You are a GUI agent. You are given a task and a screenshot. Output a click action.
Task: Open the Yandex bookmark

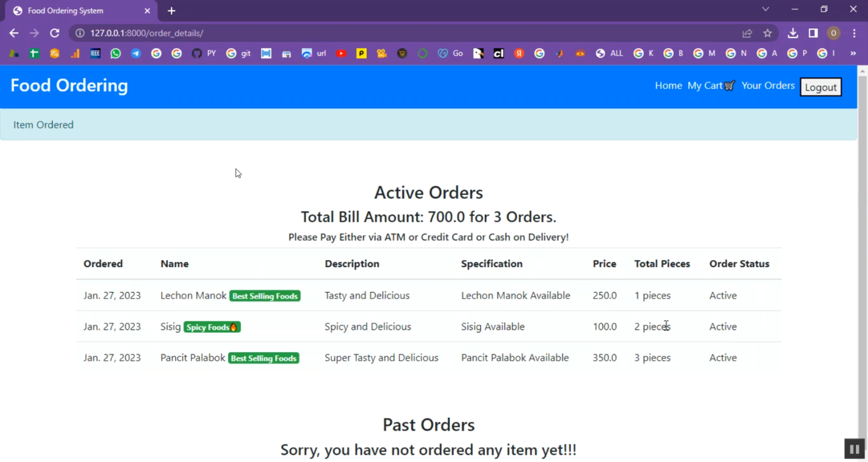click(519, 53)
